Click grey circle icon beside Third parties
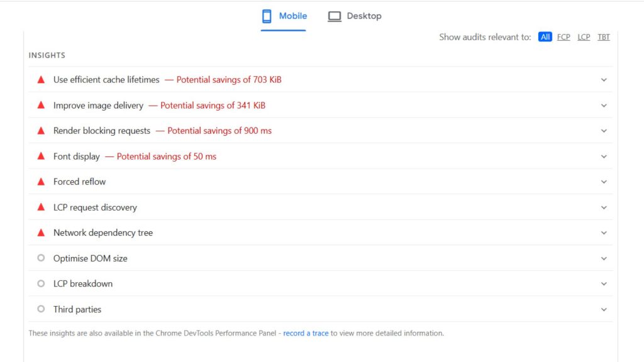Viewport: 644px width, 362px height. click(41, 309)
